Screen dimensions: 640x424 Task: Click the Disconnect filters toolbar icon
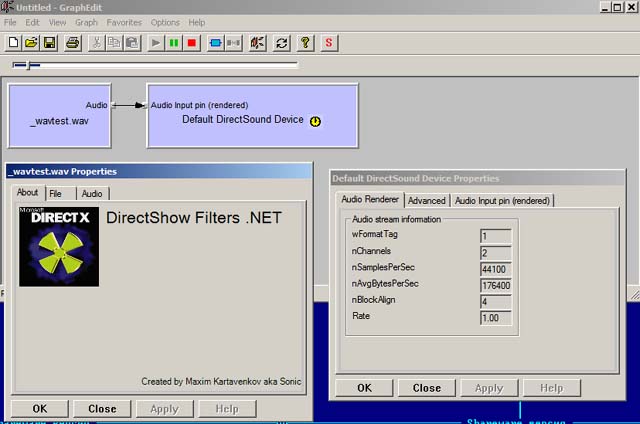pyautogui.click(x=233, y=43)
